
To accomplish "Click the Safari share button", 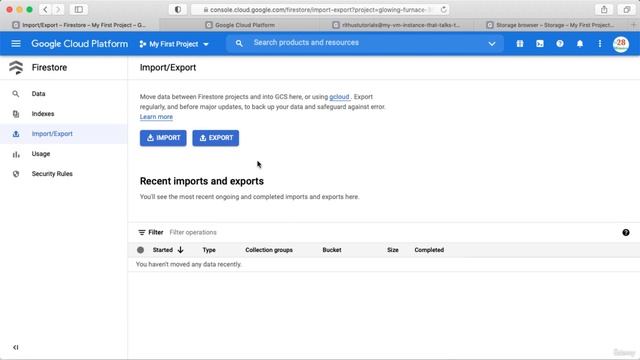I will click(604, 9).
